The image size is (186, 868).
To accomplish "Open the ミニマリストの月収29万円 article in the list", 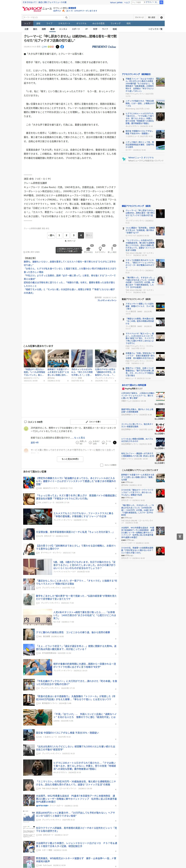I will click(x=76, y=783).
